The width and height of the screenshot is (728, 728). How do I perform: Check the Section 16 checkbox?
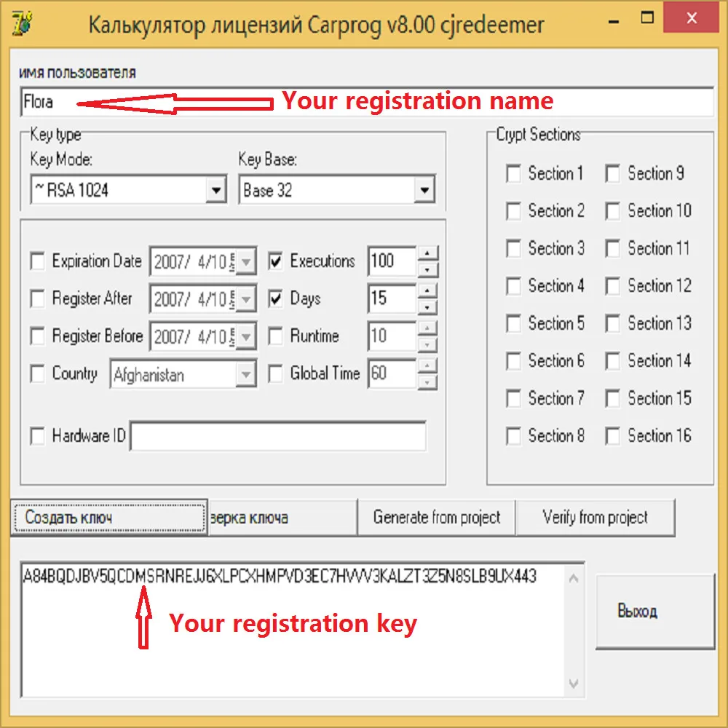coord(612,436)
